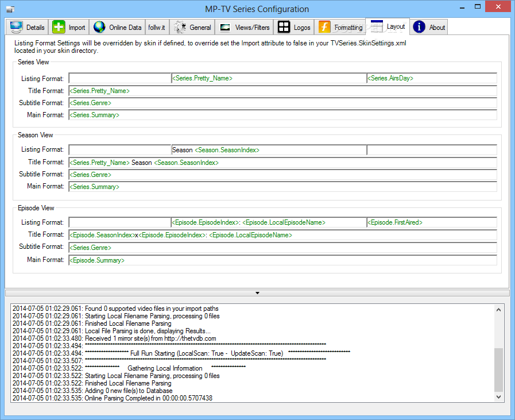
Task: Click the Season <Season.SeasonIndex> listing field
Action: pos(269,150)
